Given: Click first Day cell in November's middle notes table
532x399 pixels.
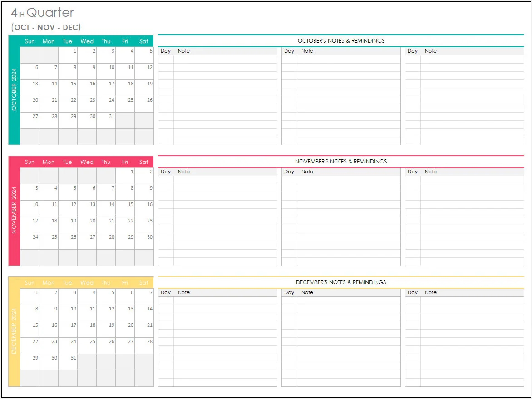Looking at the screenshot, I should 289,180.
